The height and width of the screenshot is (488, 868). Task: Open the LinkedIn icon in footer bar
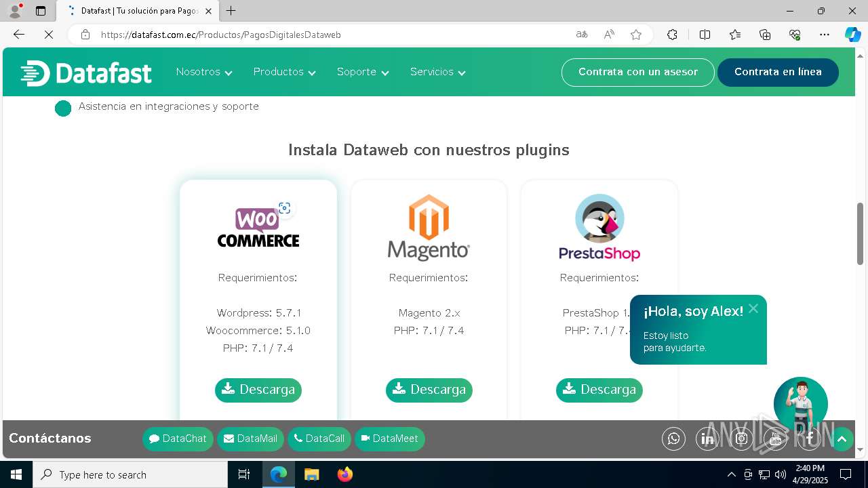(x=707, y=439)
